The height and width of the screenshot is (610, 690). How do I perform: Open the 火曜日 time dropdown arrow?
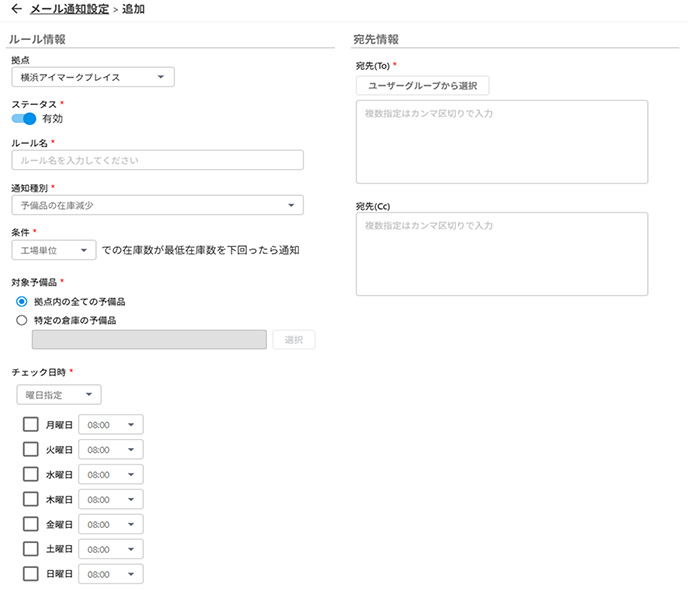click(x=131, y=450)
